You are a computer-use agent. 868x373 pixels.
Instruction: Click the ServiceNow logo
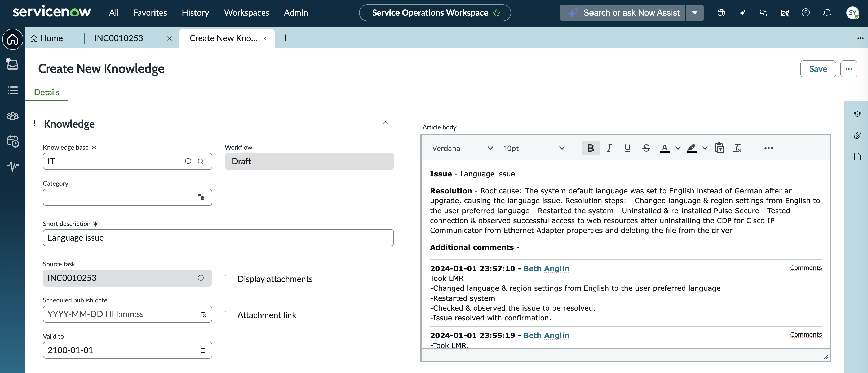(x=52, y=12)
